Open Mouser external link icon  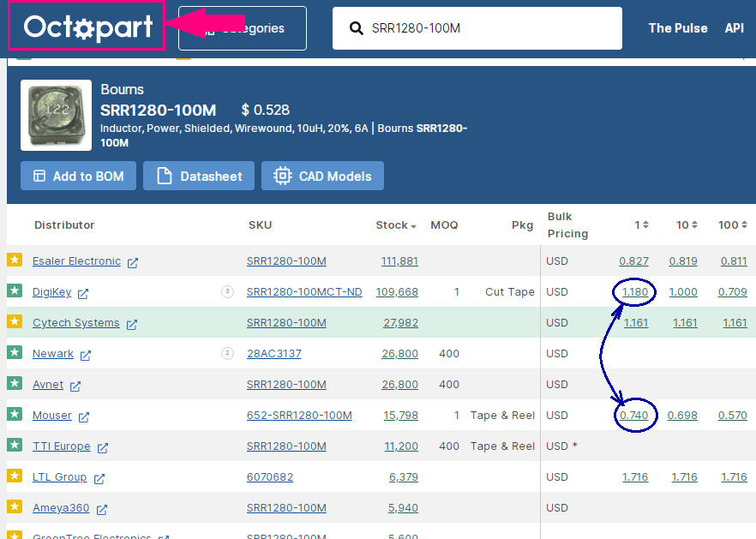tap(84, 417)
